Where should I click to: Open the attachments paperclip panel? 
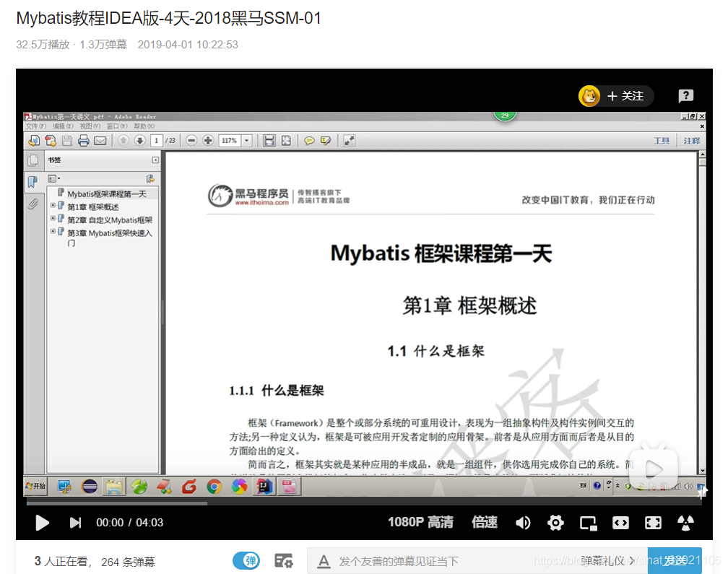(x=32, y=204)
